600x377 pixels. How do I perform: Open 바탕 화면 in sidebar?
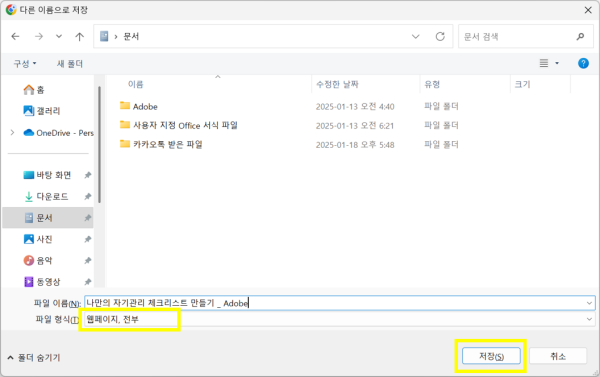pyautogui.click(x=47, y=175)
